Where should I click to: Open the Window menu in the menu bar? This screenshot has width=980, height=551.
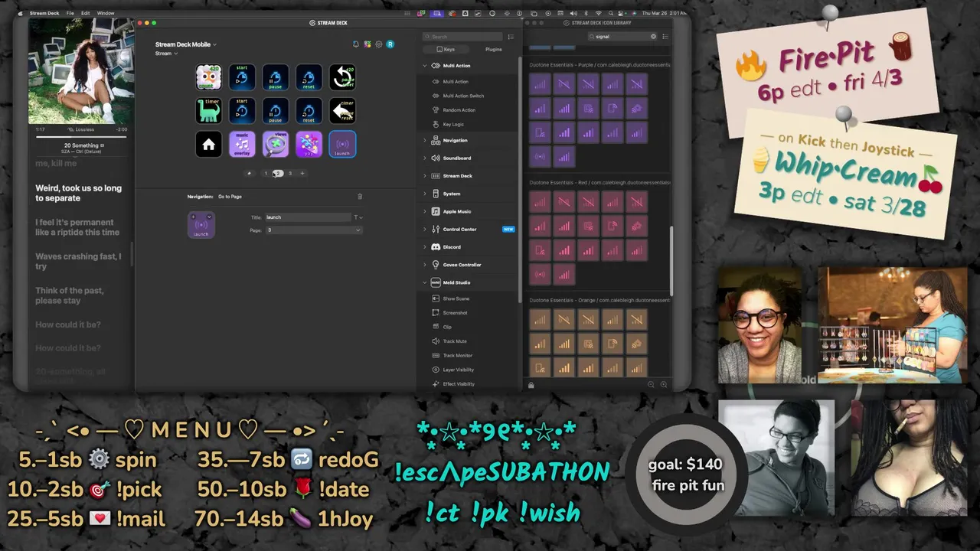click(106, 13)
